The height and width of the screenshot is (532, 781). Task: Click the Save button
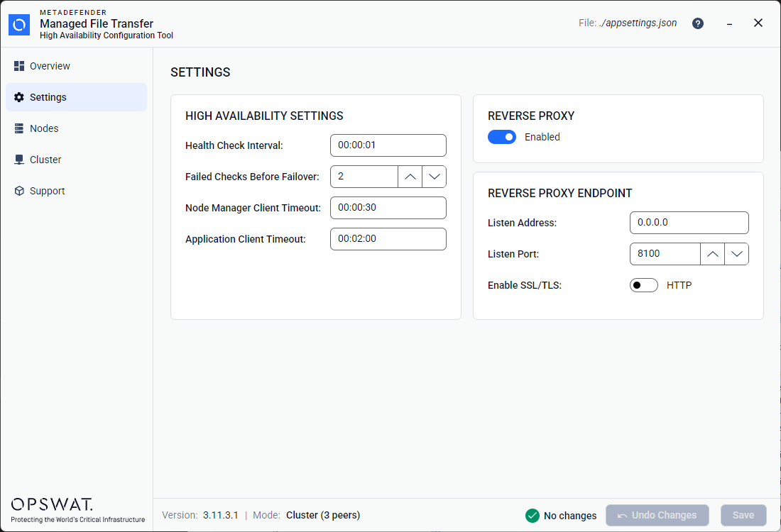coord(743,515)
